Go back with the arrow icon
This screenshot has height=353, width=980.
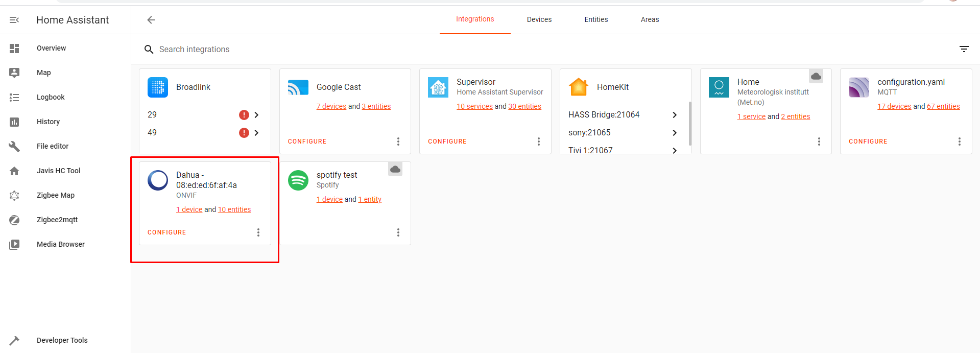click(151, 20)
